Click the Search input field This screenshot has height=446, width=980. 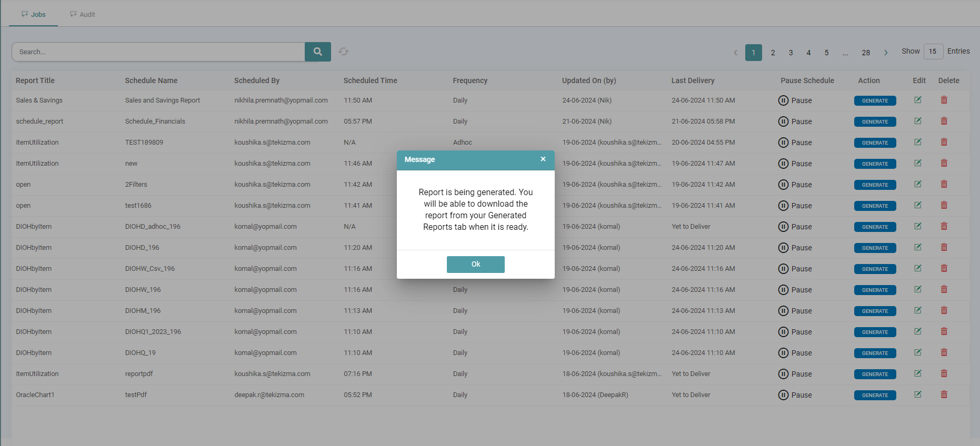click(x=158, y=52)
